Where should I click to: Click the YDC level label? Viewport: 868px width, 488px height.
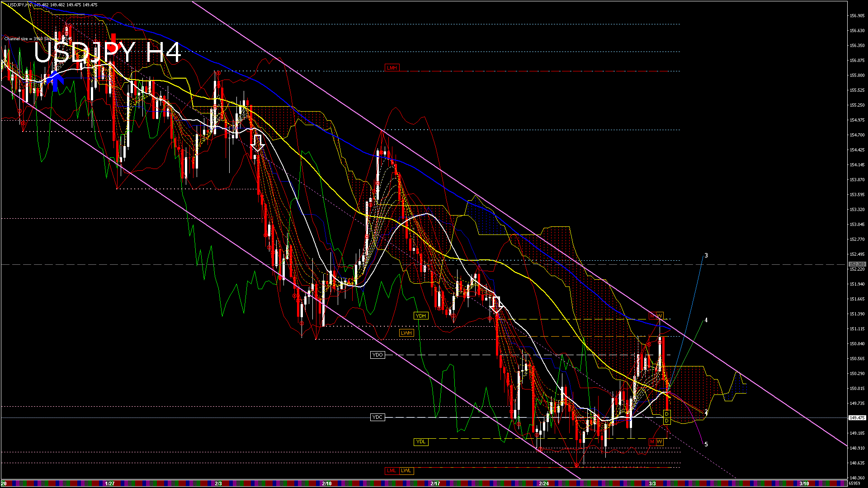coord(377,417)
